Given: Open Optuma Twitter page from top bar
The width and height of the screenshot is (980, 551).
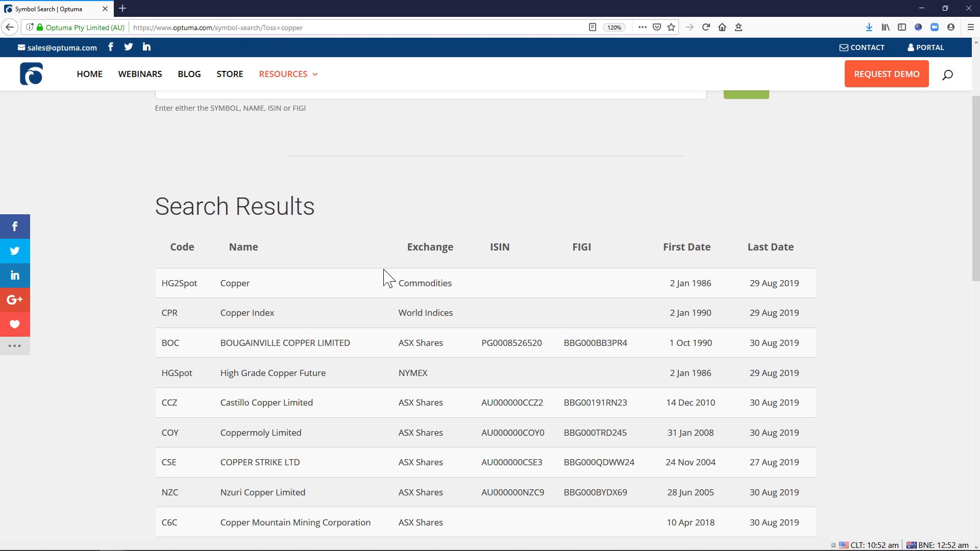Looking at the screenshot, I should pyautogui.click(x=129, y=47).
